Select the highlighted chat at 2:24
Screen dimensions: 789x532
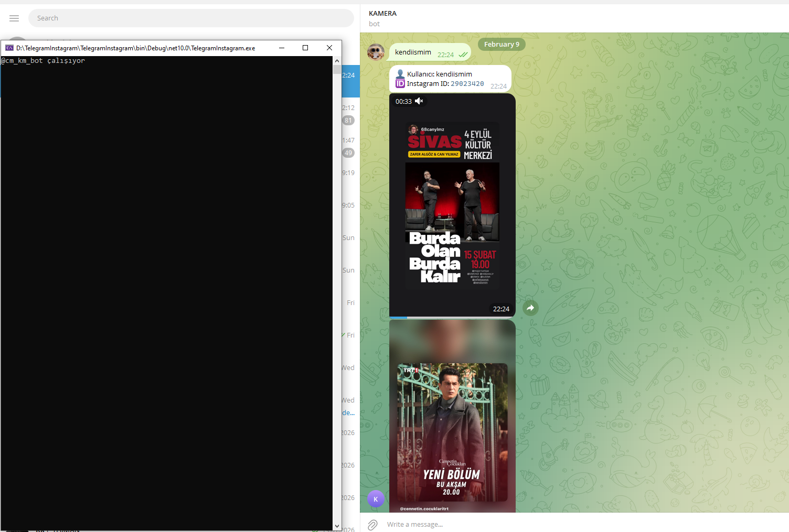pos(350,81)
